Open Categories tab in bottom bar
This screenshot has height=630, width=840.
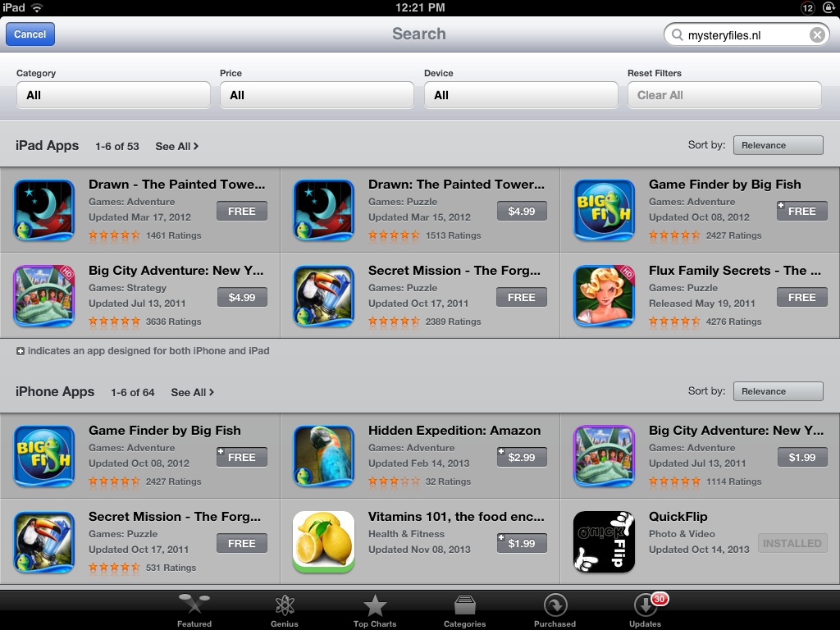coord(464,610)
